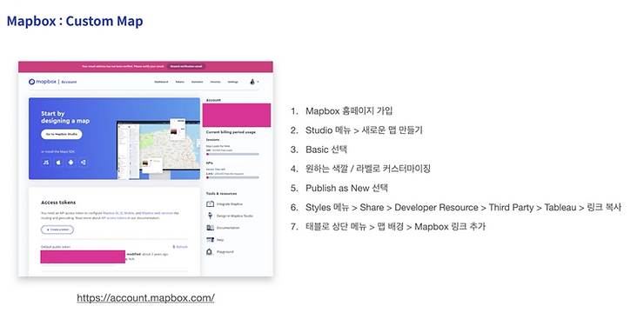Open the user avatar account menu
The image size is (644, 313).
254,82
